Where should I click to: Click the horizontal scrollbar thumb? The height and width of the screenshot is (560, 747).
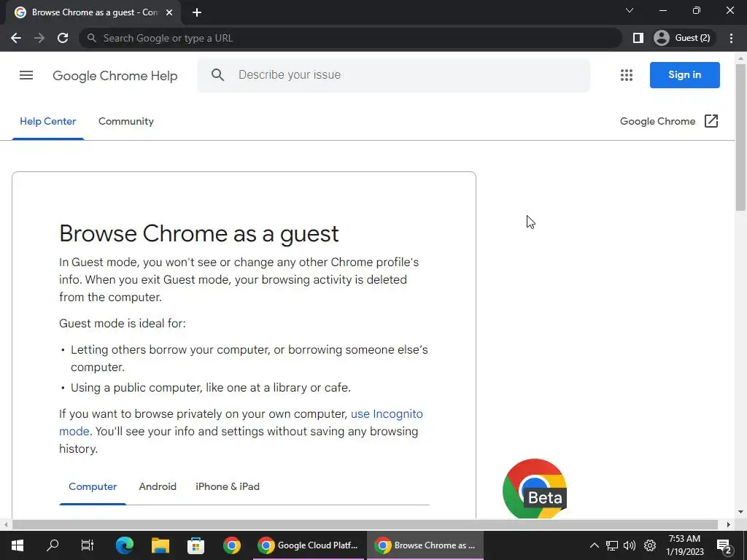365,524
